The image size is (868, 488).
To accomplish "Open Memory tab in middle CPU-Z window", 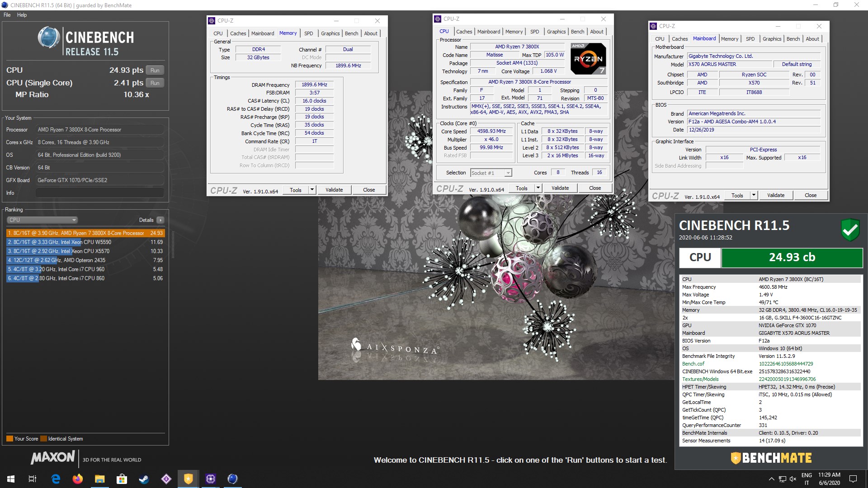I will click(514, 32).
